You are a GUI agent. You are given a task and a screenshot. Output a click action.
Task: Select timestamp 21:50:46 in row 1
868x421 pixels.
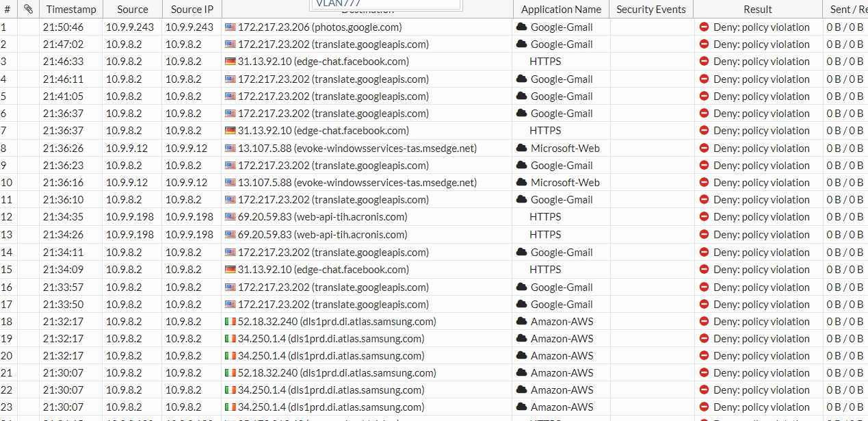point(63,27)
